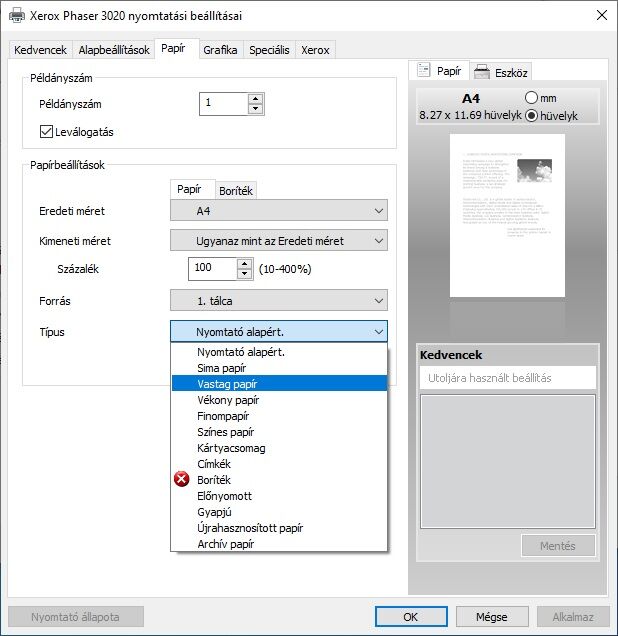Click the Nyomtató állapota button
The image size is (618, 636).
[x=75, y=617]
